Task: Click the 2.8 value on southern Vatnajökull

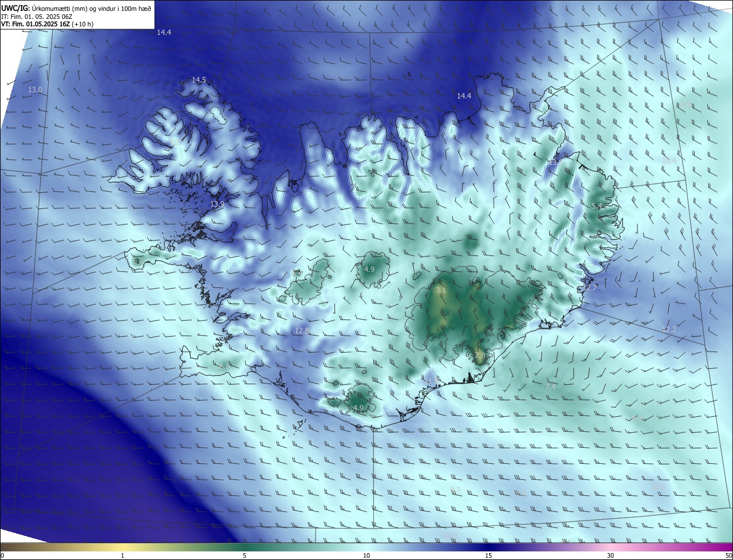Action: 480,356
